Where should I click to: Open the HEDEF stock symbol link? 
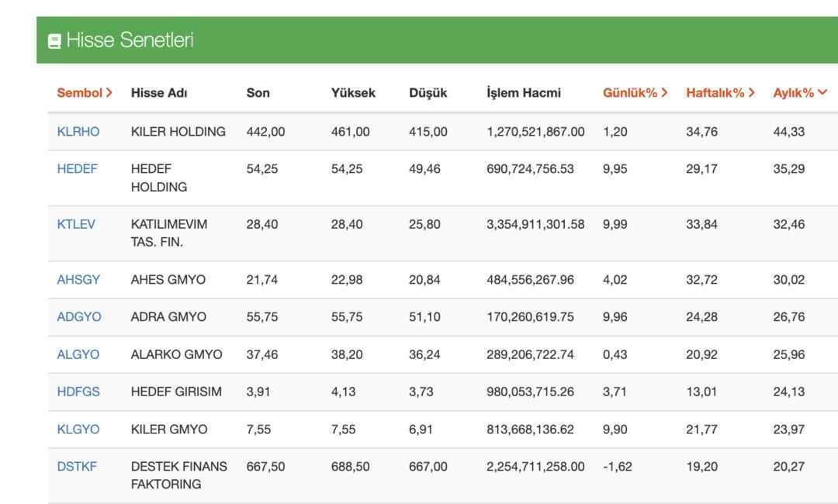tap(78, 169)
